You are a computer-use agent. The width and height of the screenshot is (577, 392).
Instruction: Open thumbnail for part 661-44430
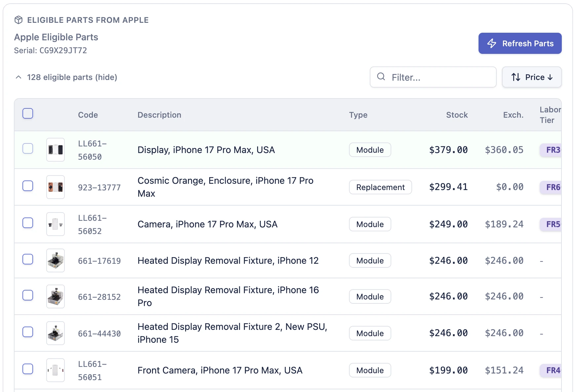pos(56,333)
